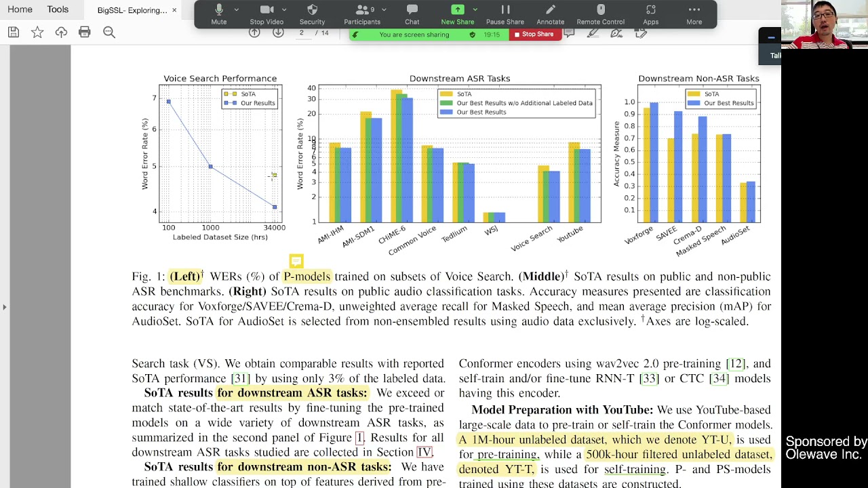Click the green screen sharing shield icon

click(473, 35)
